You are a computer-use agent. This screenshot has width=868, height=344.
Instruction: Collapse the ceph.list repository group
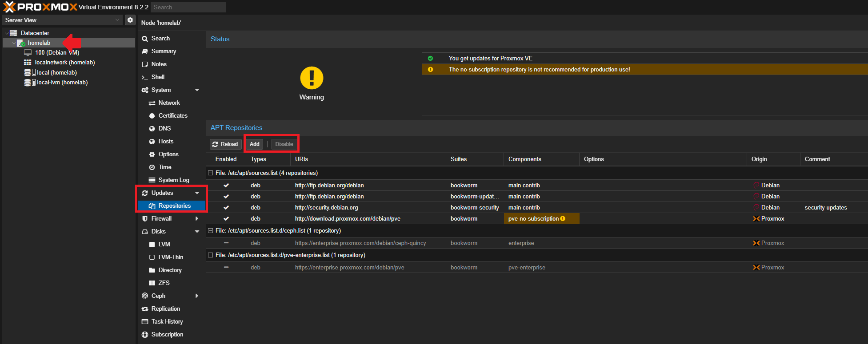coord(211,231)
